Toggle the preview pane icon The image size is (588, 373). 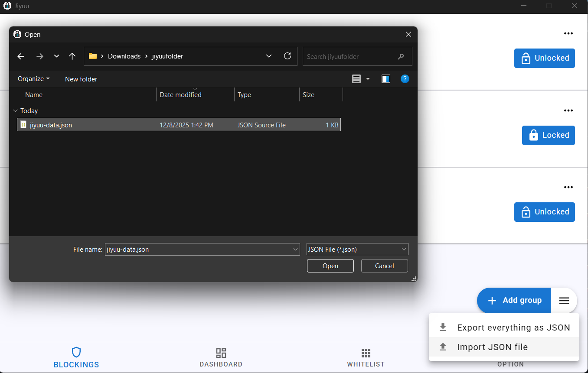(385, 79)
